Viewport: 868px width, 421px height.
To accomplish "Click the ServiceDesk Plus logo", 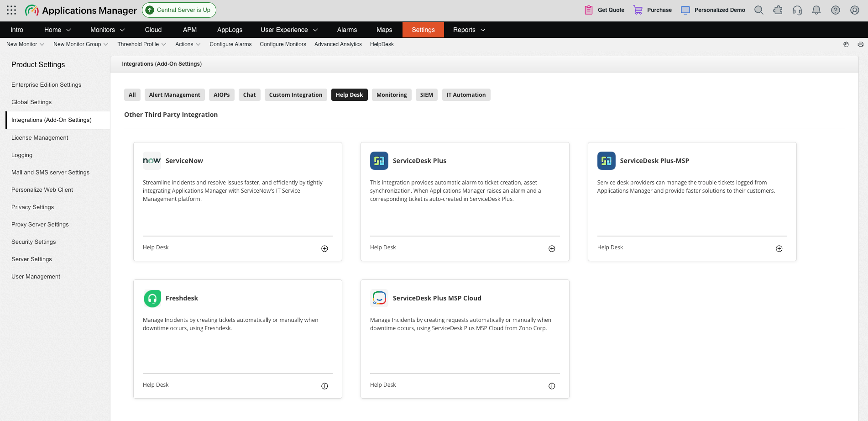I will tap(379, 161).
